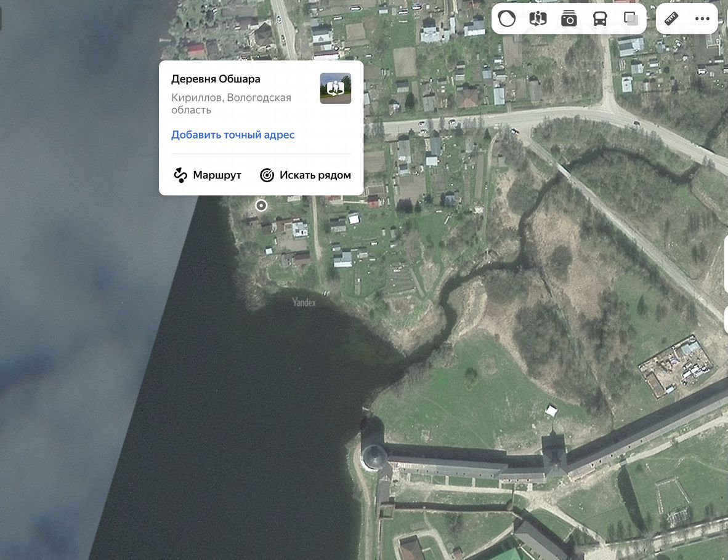Click the public transport bus icon

[x=599, y=18]
